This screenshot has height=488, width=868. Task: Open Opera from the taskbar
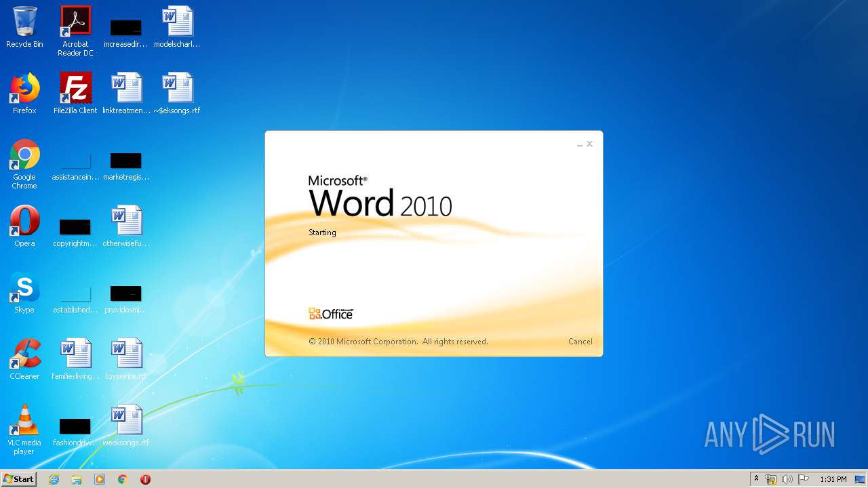click(x=145, y=479)
